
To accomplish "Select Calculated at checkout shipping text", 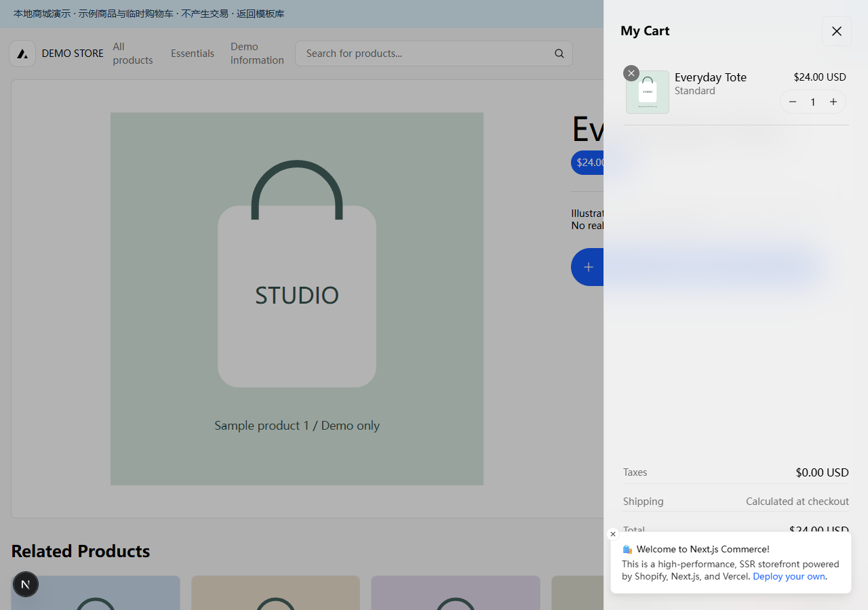I will point(797,502).
